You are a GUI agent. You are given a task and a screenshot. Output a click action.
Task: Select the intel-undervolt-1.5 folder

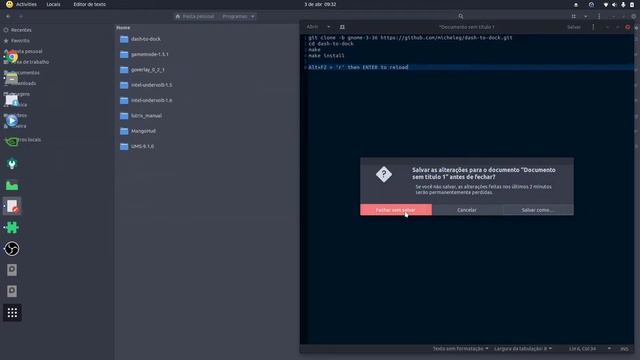tap(151, 85)
